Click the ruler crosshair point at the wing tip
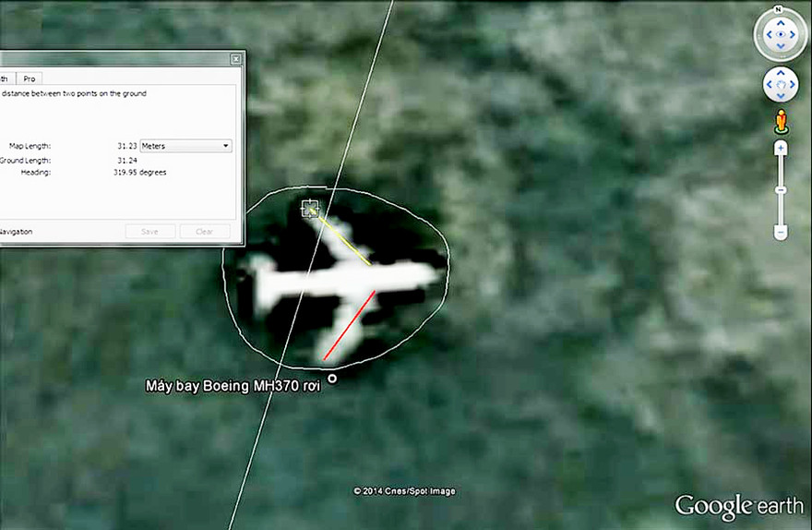This screenshot has width=812, height=530. 310,209
